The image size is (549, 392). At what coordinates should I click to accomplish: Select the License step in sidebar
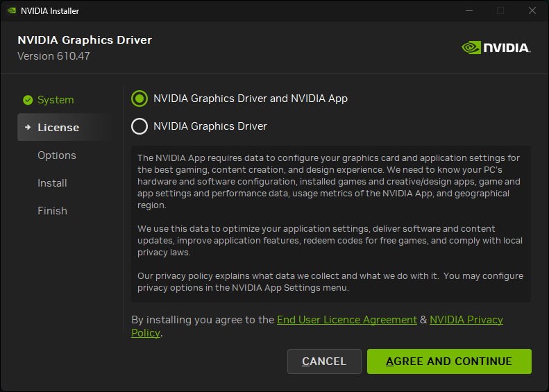[67, 127]
